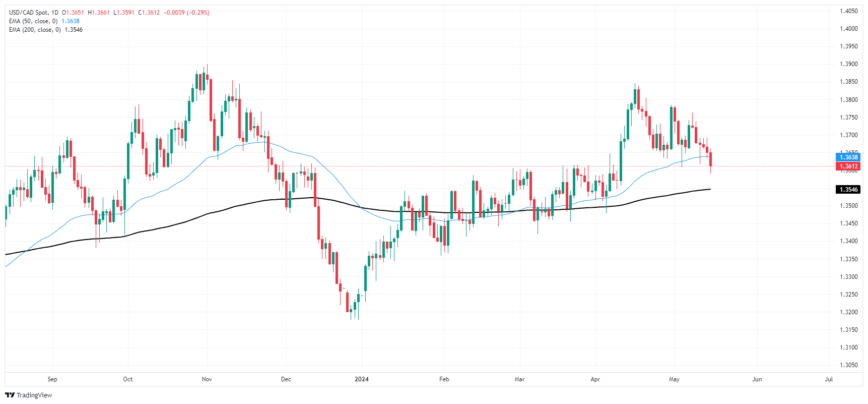Click the 1.3050 level on the price axis
Image resolution: width=868 pixels, height=404 pixels.
(848, 365)
